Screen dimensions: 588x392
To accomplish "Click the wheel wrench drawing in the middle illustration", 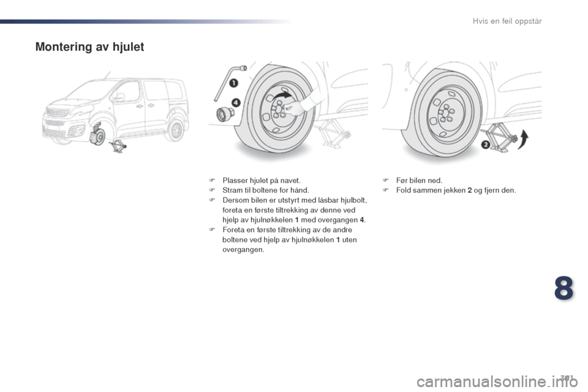I will coord(230,83).
